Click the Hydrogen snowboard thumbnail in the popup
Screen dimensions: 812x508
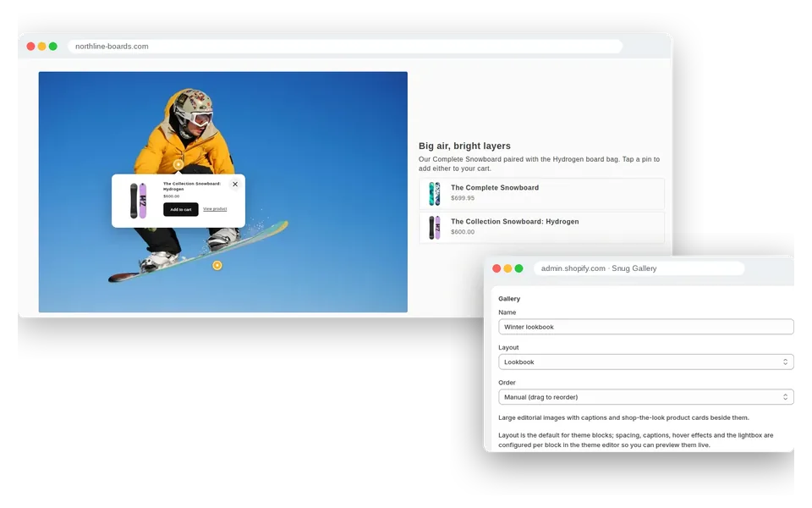coord(138,201)
